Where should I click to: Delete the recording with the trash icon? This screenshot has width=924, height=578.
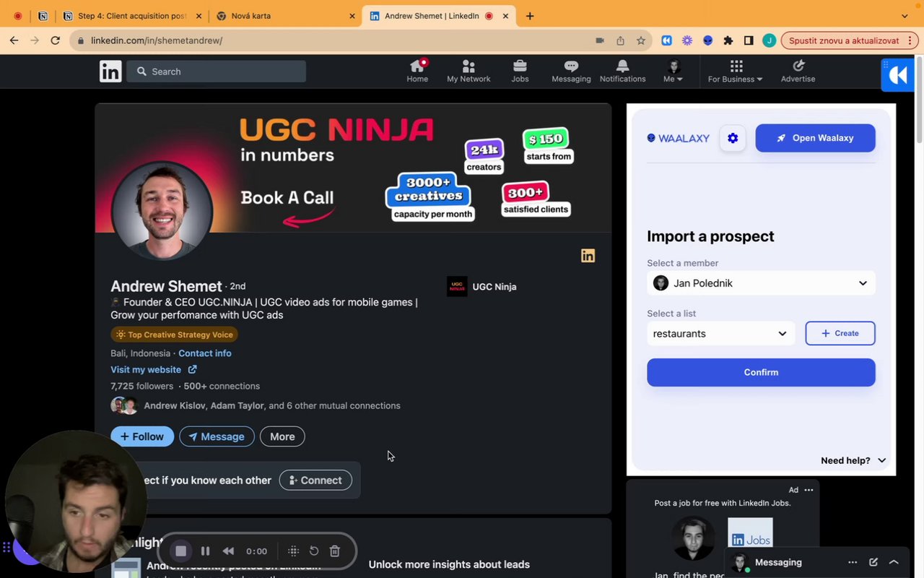(335, 551)
